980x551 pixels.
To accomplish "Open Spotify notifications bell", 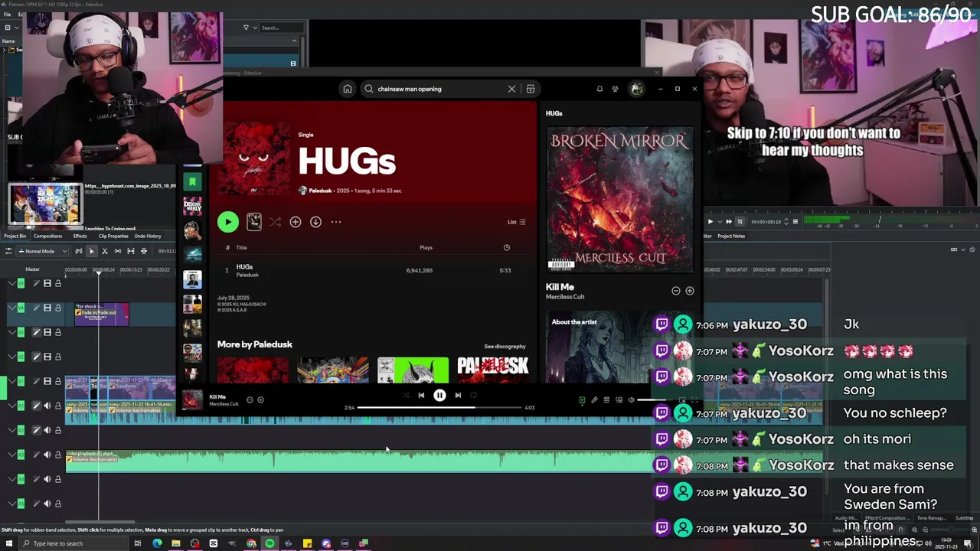I will tap(599, 89).
